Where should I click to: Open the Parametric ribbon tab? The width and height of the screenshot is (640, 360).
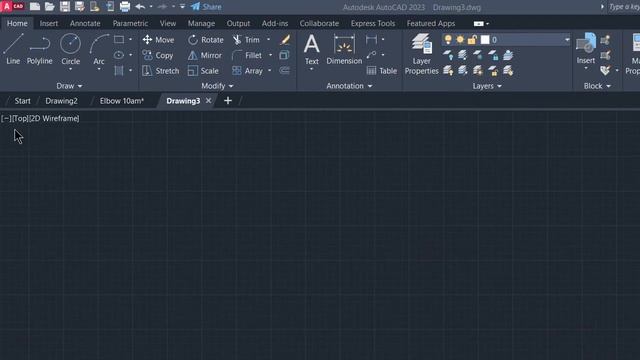130,23
